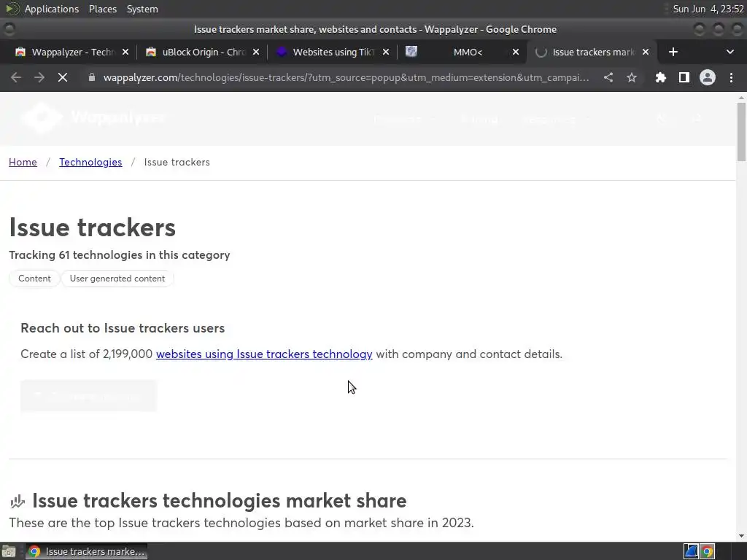Viewport: 747px width, 560px height.
Task: Expand the tab search dropdown
Action: 729,52
